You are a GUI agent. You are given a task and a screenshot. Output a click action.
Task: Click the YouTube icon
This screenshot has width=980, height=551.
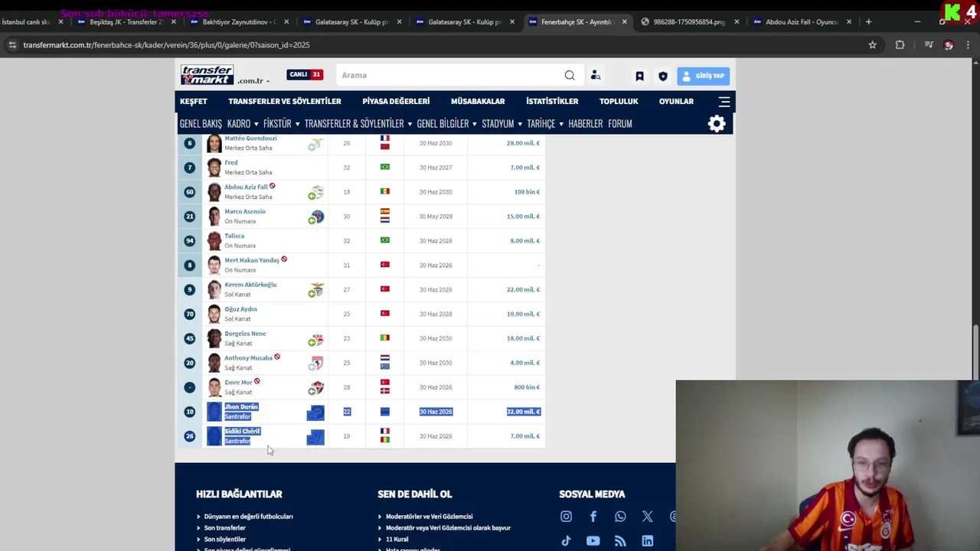pos(593,541)
